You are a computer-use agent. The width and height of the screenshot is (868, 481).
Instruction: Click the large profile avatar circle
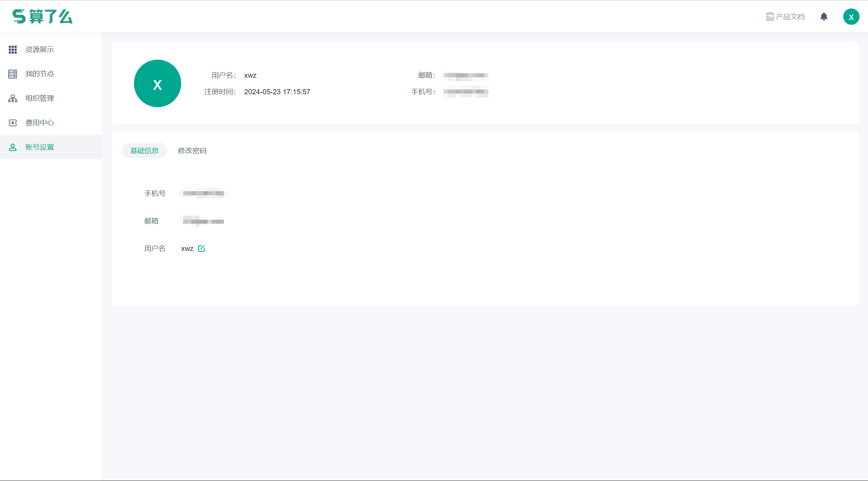point(157,83)
